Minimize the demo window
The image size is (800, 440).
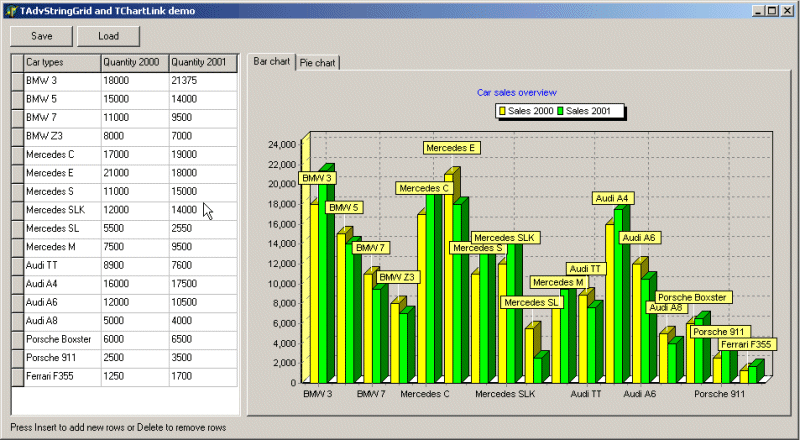point(759,11)
